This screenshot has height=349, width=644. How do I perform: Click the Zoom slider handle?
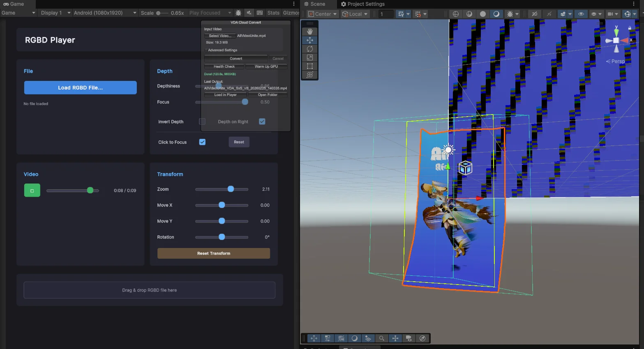click(x=231, y=189)
